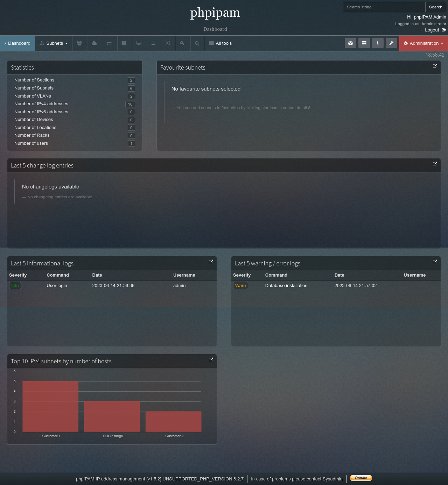The height and width of the screenshot is (485, 448).
Task: Click Last 5 informational logs title
Action: coord(42,263)
